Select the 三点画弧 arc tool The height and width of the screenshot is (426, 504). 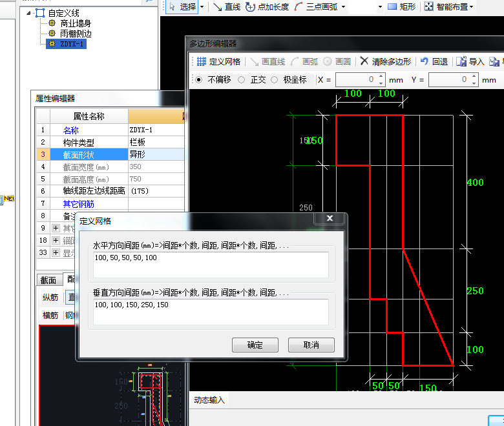pos(316,6)
